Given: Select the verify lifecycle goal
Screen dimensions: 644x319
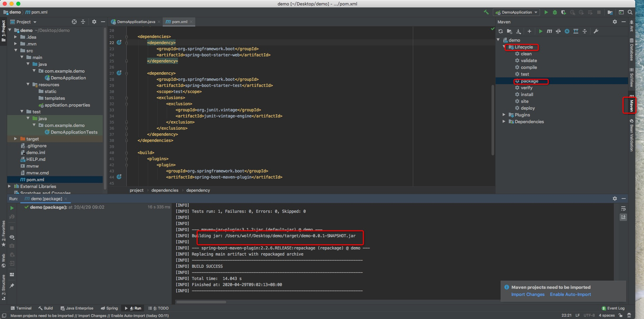Looking at the screenshot, I should 526,88.
